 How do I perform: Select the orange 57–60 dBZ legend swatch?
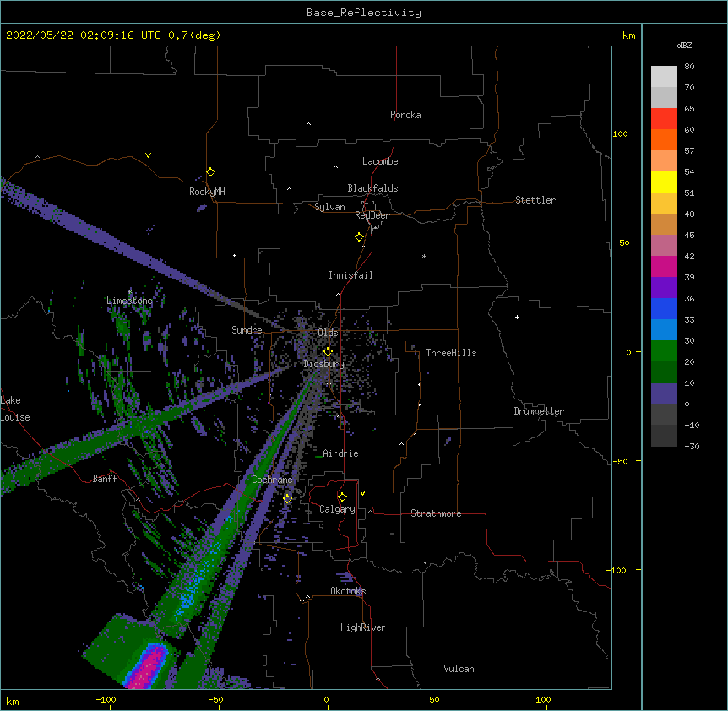point(664,139)
